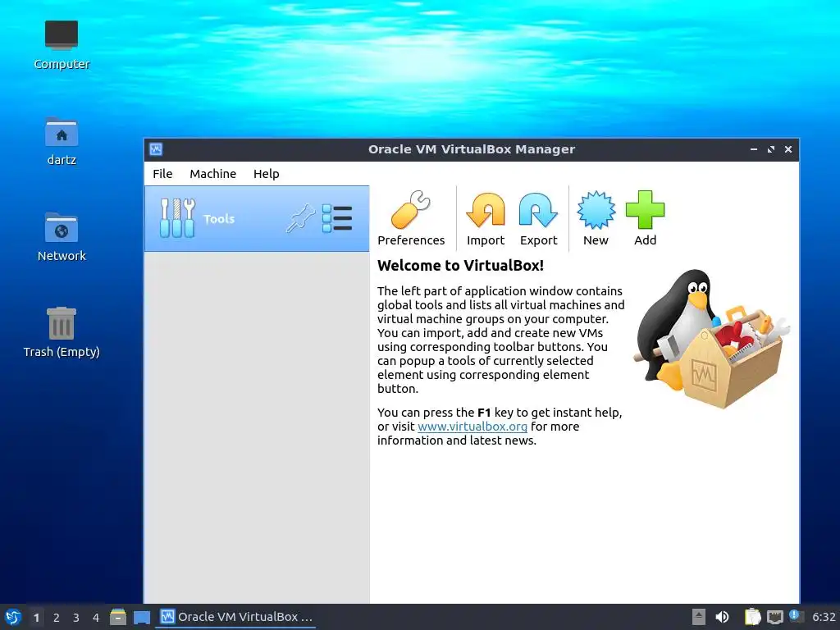Select the dartz home folder icon
This screenshot has height=630, width=840.
[x=62, y=141]
